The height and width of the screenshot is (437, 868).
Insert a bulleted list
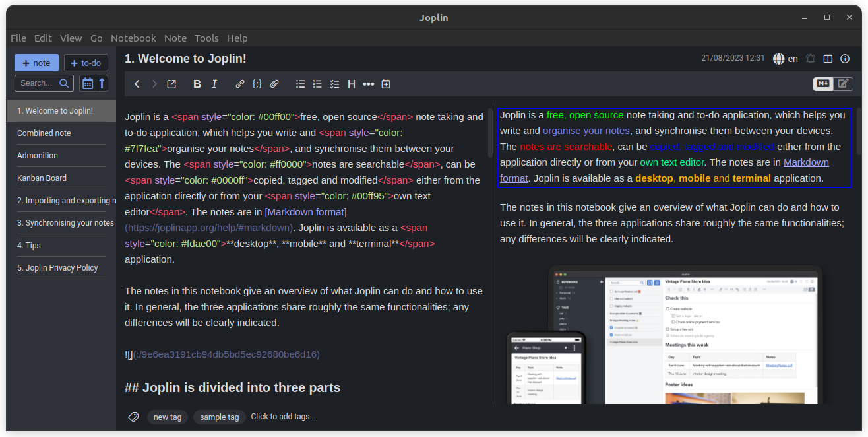301,84
